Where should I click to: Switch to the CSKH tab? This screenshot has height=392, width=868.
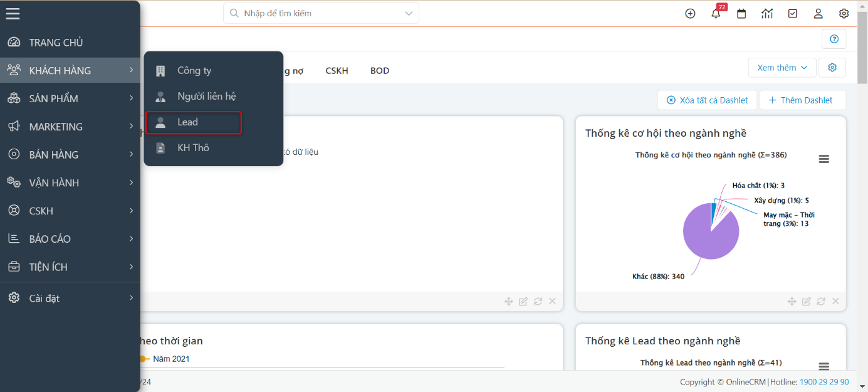[337, 70]
